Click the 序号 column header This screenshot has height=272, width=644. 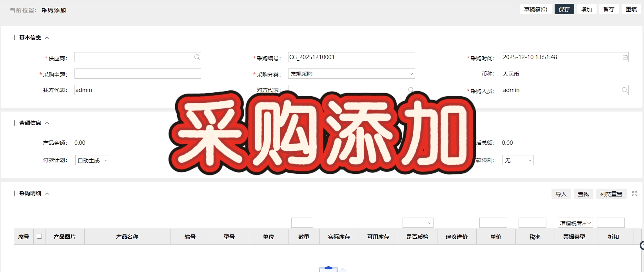24,237
